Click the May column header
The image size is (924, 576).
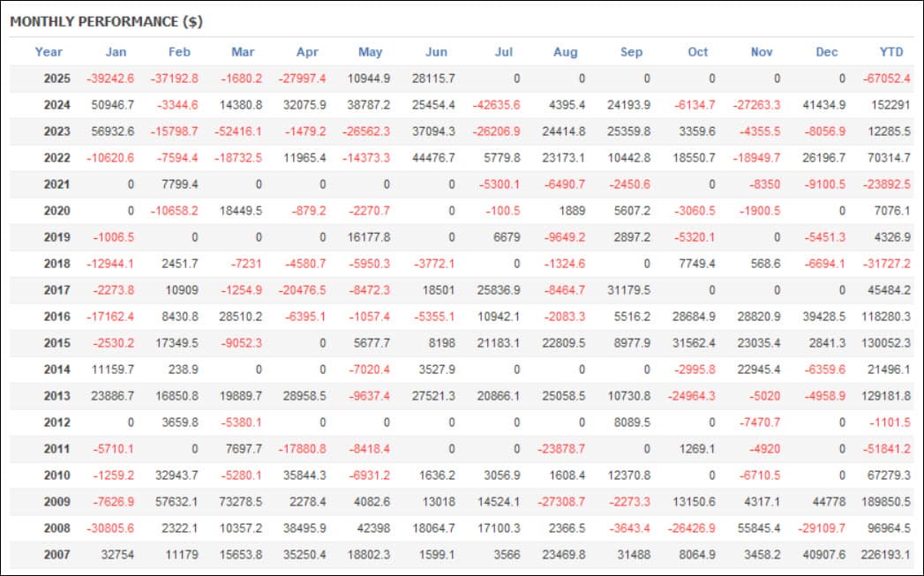tap(370, 52)
